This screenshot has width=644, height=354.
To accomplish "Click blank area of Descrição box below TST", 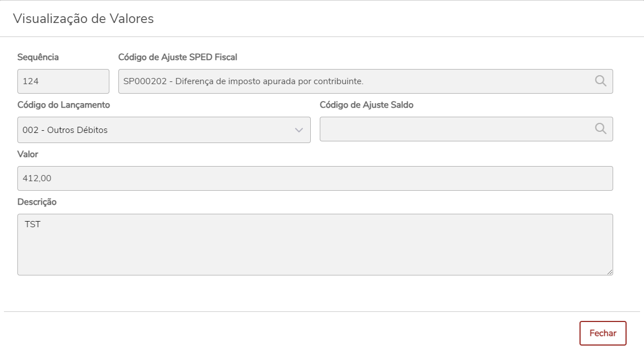I will [x=314, y=252].
